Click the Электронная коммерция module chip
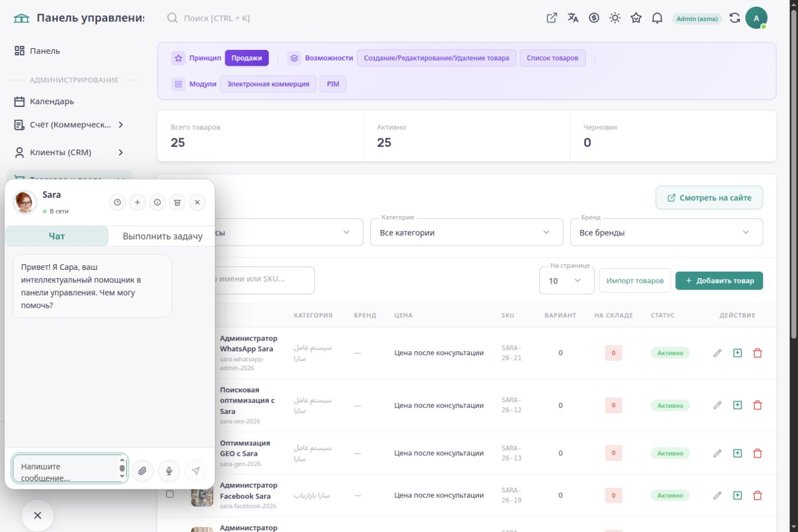Viewport: 798px width, 532px height. click(x=268, y=84)
